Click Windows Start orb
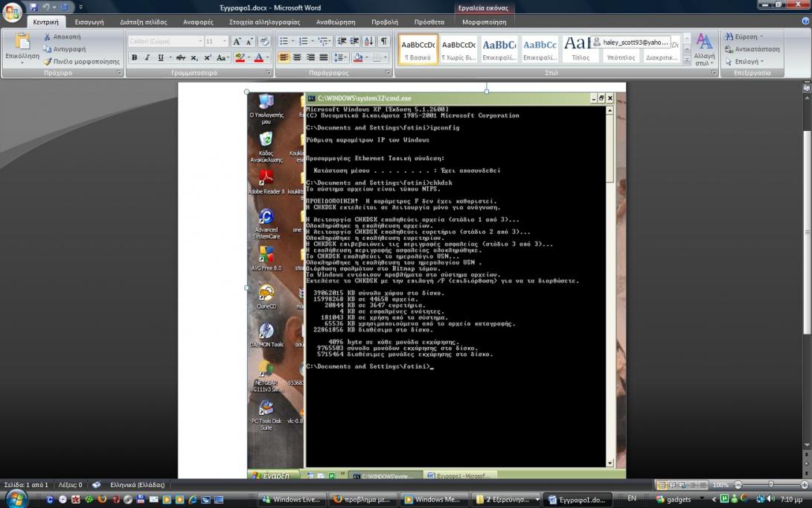 point(16,498)
